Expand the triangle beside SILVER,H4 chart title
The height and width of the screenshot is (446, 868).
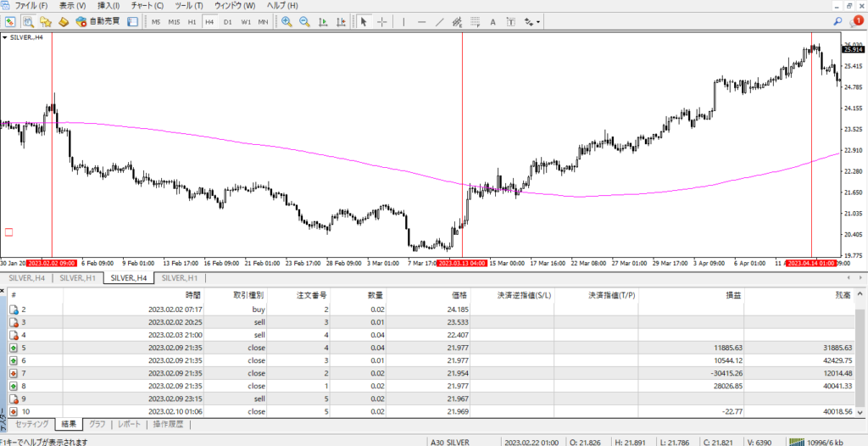point(6,37)
